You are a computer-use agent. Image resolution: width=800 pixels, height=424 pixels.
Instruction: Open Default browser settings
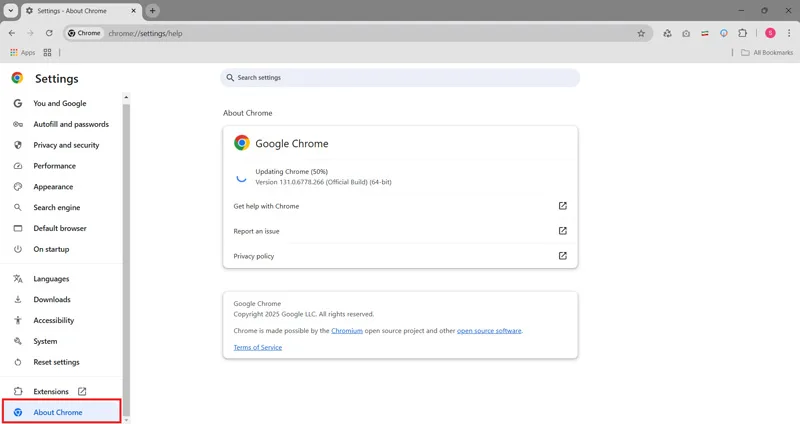61,228
